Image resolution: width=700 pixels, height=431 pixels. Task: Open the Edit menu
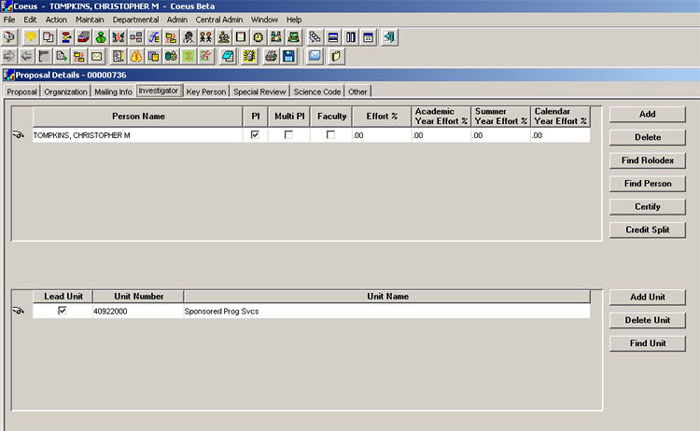click(x=30, y=20)
